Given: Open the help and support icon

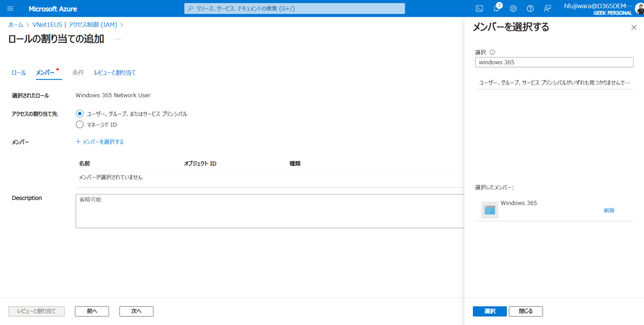Looking at the screenshot, I should tap(530, 8).
